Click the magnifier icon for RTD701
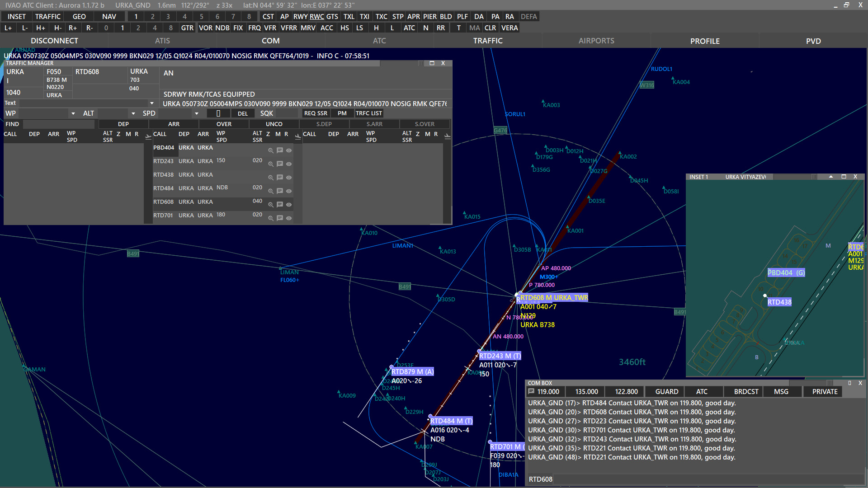This screenshot has height=488, width=868. tap(271, 217)
